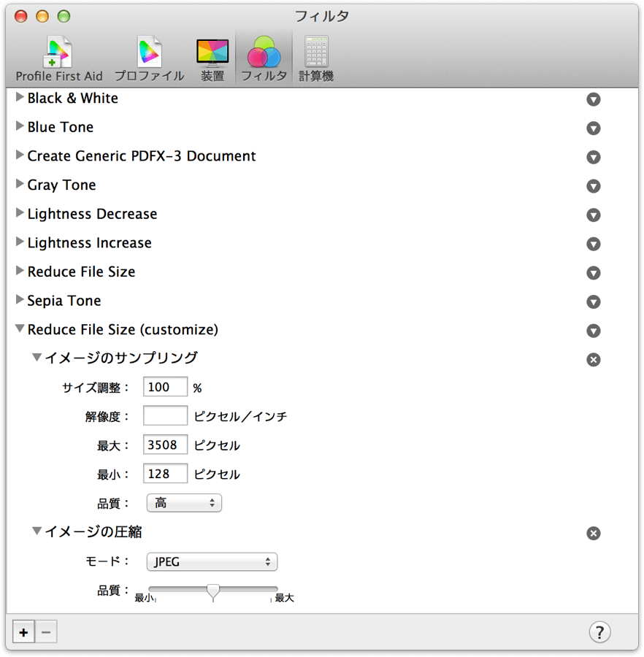Open the 計算機 calculator pane
The image size is (644, 657).
pos(316,58)
